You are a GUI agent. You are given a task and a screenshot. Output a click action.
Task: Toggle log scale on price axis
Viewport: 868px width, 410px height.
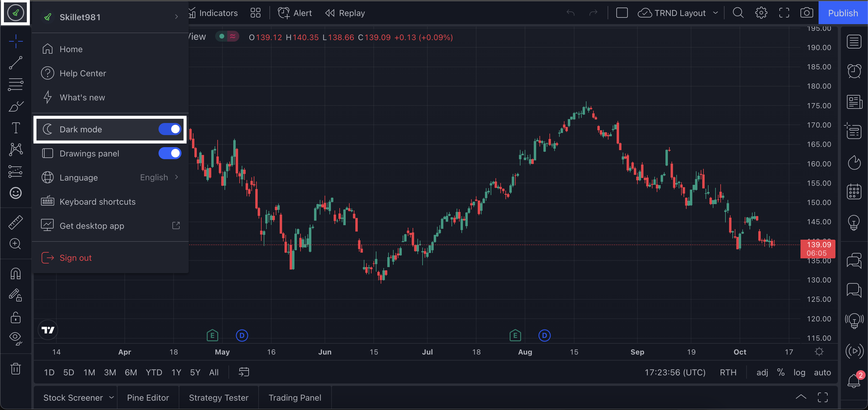tap(799, 372)
